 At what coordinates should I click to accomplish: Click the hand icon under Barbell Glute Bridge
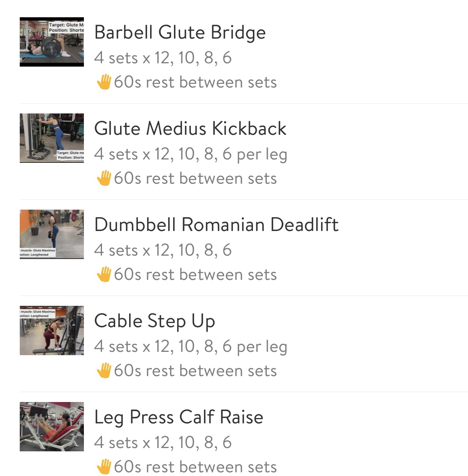click(104, 82)
